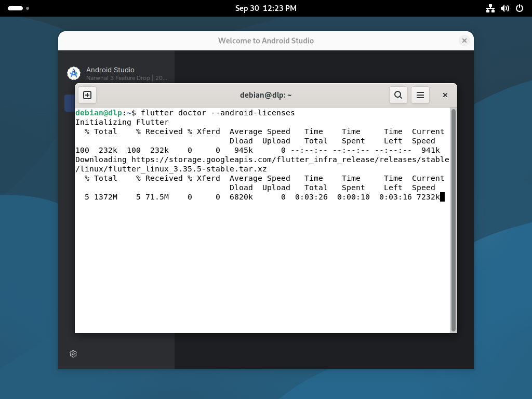This screenshot has height=399, width=532.
Task: Select the highlighted blue sidebar item
Action: click(69, 103)
